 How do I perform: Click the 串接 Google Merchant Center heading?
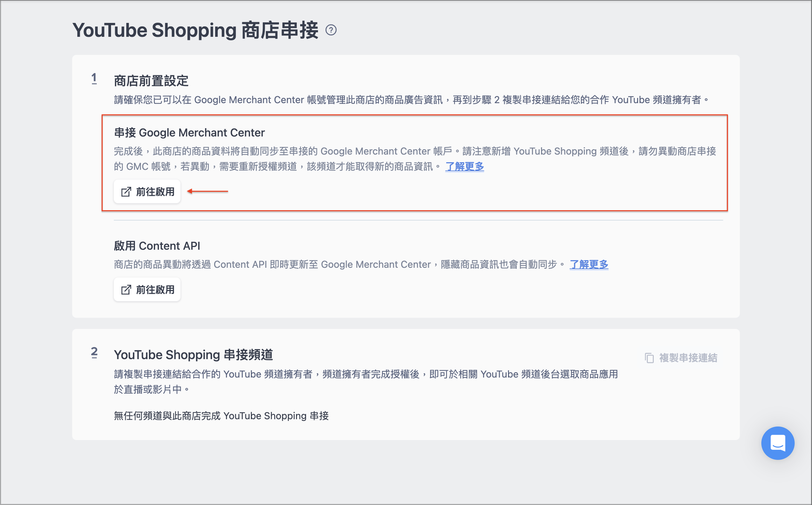[189, 133]
